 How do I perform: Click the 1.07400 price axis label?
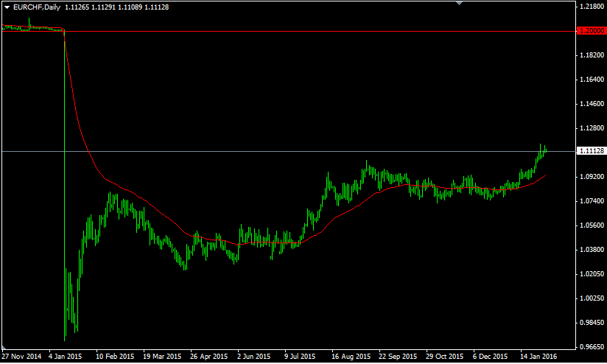coord(592,201)
